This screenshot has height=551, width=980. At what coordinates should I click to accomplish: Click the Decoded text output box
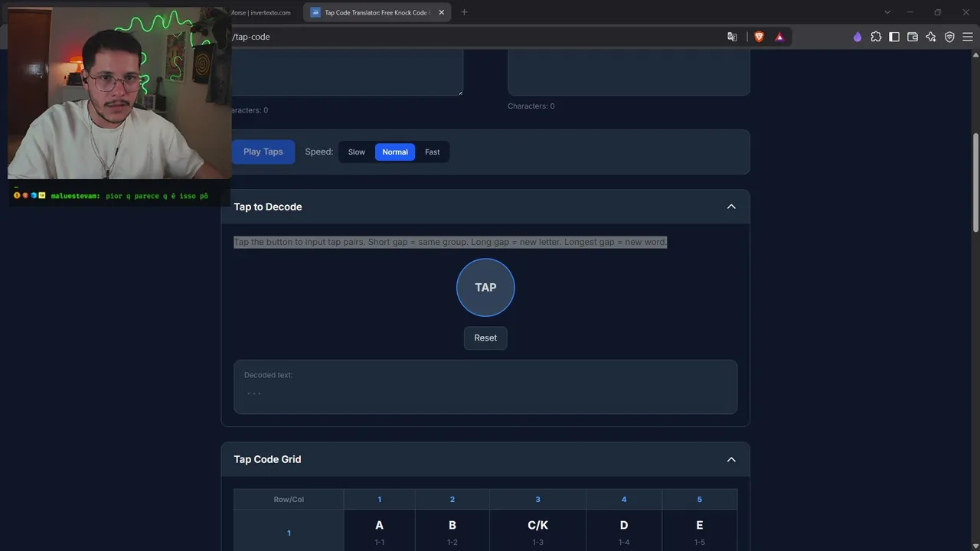coord(485,386)
